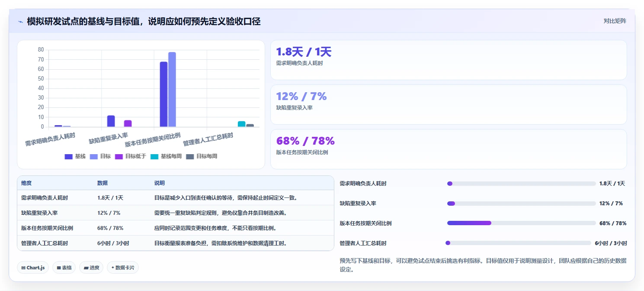Image resolution: width=644 pixels, height=291 pixels.
Task: Click the gray 目标每周 bar in chart
Action: [250, 126]
